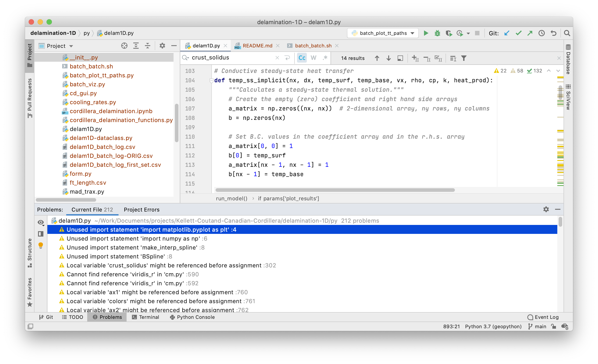Select the Current File tab
Viewport: 598px width, 364px height.
click(92, 210)
